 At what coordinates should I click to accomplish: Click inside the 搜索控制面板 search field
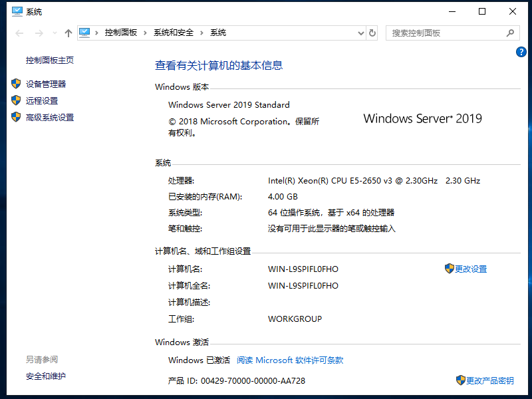pyautogui.click(x=432, y=33)
